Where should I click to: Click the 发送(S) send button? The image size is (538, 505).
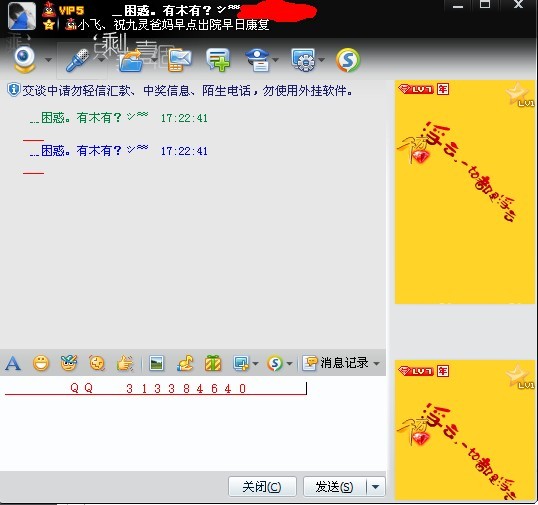click(x=335, y=486)
